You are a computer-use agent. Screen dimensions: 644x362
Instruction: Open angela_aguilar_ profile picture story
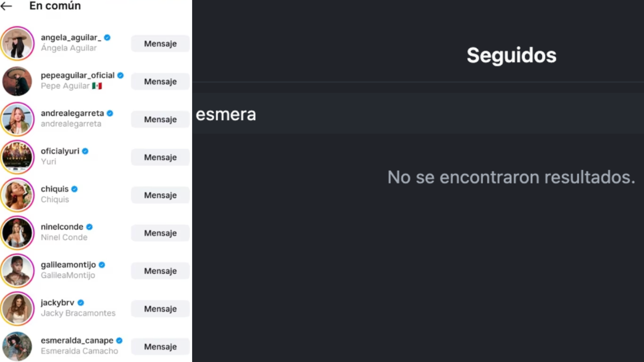pyautogui.click(x=17, y=43)
